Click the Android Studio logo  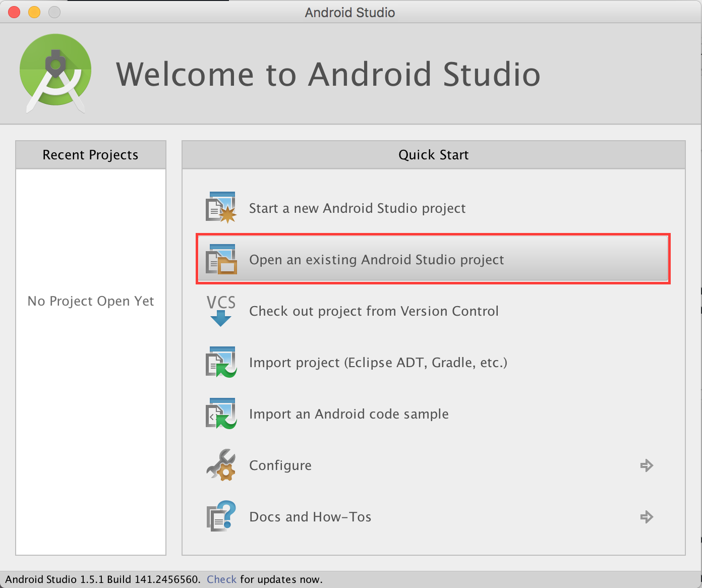(55, 74)
